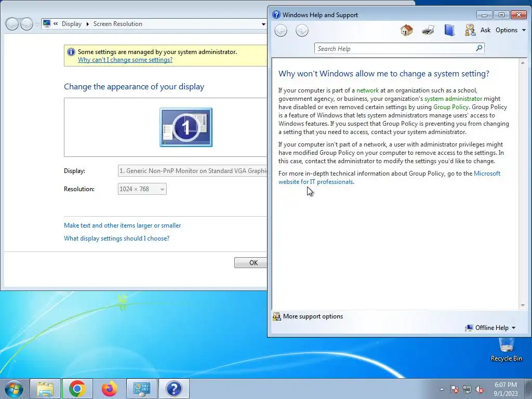The height and width of the screenshot is (399, 532).
Task: Open the 'network' glossary link
Action: click(367, 90)
